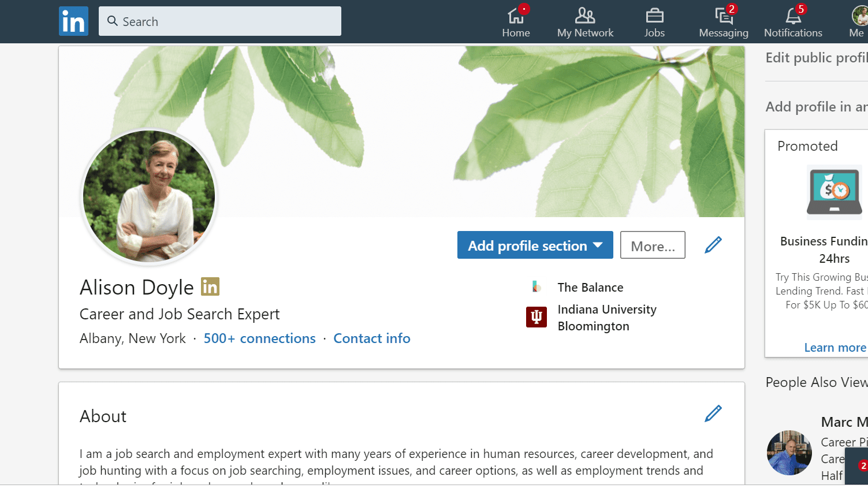Open Marc's profile photo in People Also Viewed
The width and height of the screenshot is (868, 488).
789,453
